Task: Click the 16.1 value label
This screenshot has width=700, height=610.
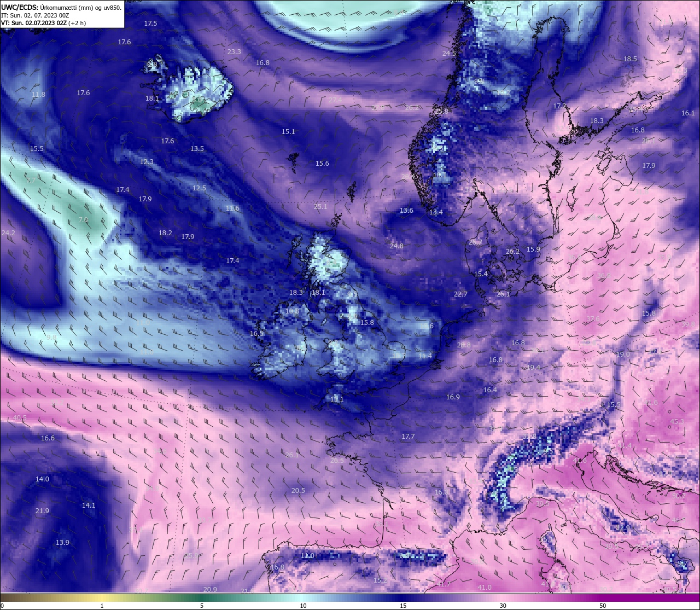Action: 688,113
